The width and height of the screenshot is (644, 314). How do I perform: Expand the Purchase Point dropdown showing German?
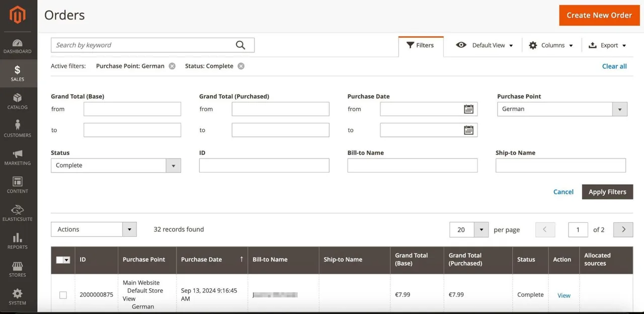(562, 109)
